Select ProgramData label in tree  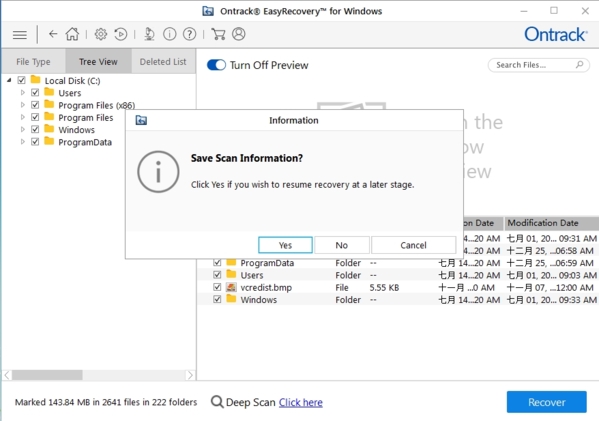85,142
